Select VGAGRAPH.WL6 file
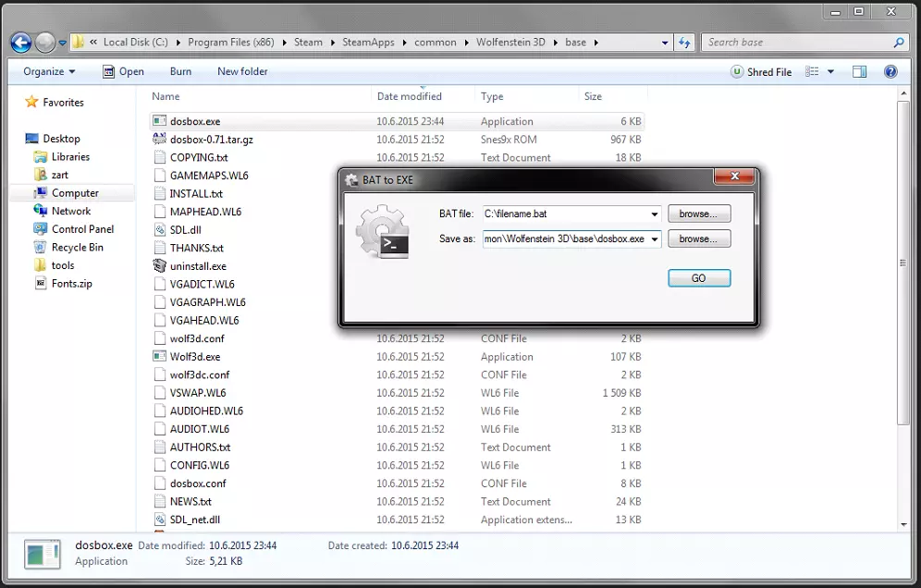 coord(207,302)
